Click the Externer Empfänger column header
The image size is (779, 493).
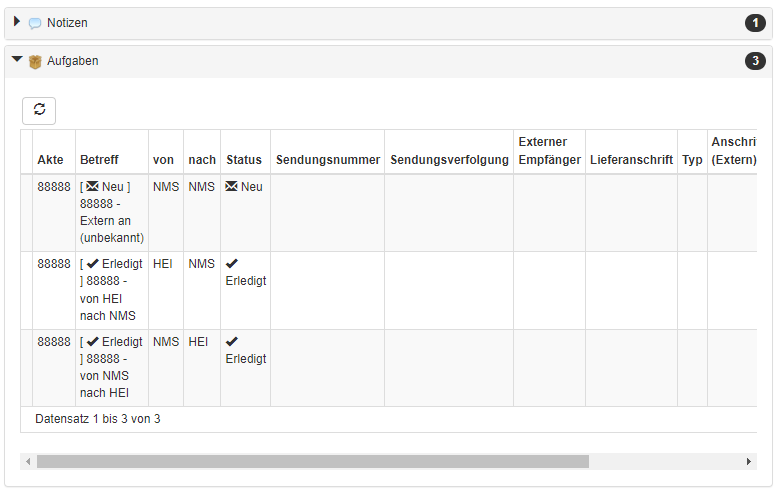549,152
